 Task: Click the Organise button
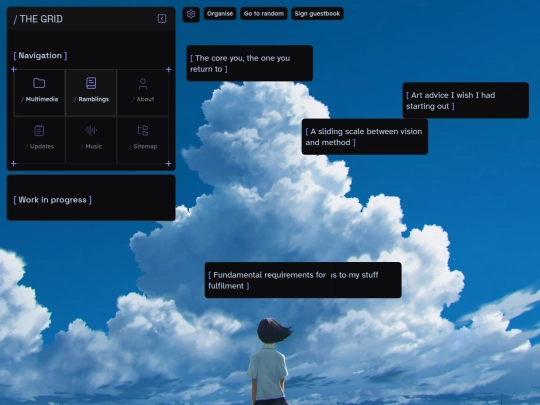click(x=220, y=14)
